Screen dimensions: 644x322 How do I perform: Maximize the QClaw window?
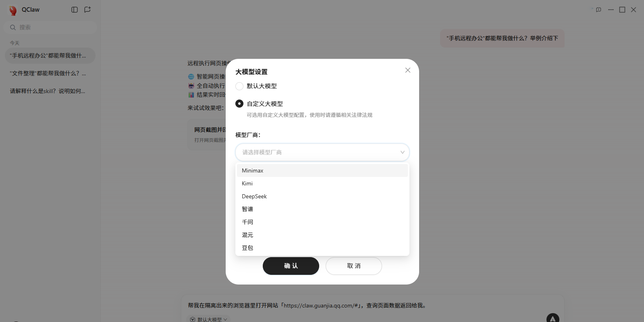point(622,10)
